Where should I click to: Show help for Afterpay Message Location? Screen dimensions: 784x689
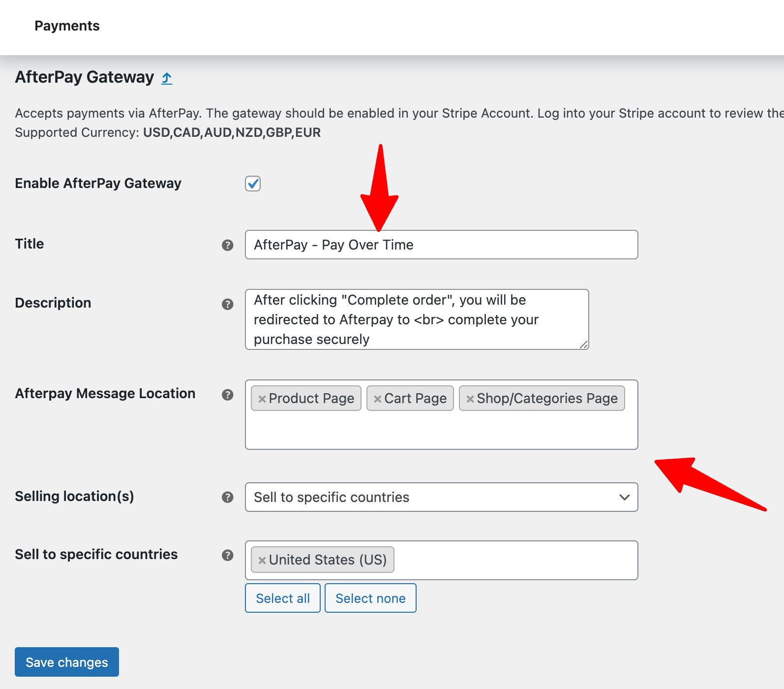click(227, 395)
